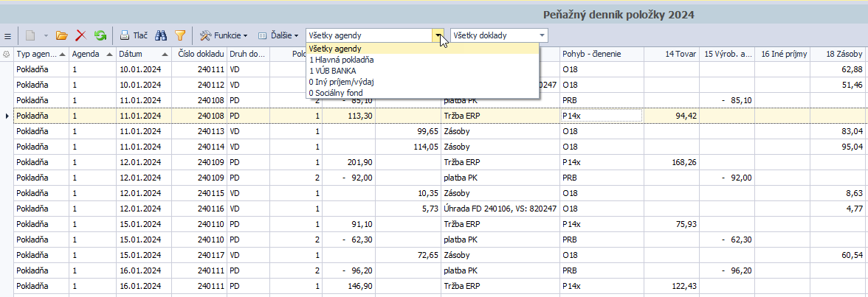Expand the Všetky doklady dropdown

[x=542, y=35]
